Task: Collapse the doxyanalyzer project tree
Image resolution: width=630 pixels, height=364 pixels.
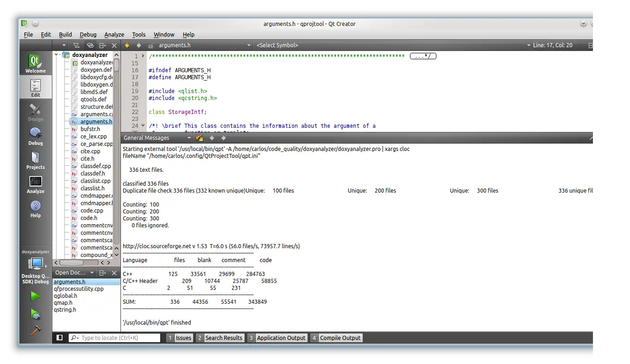Action: pyautogui.click(x=57, y=55)
